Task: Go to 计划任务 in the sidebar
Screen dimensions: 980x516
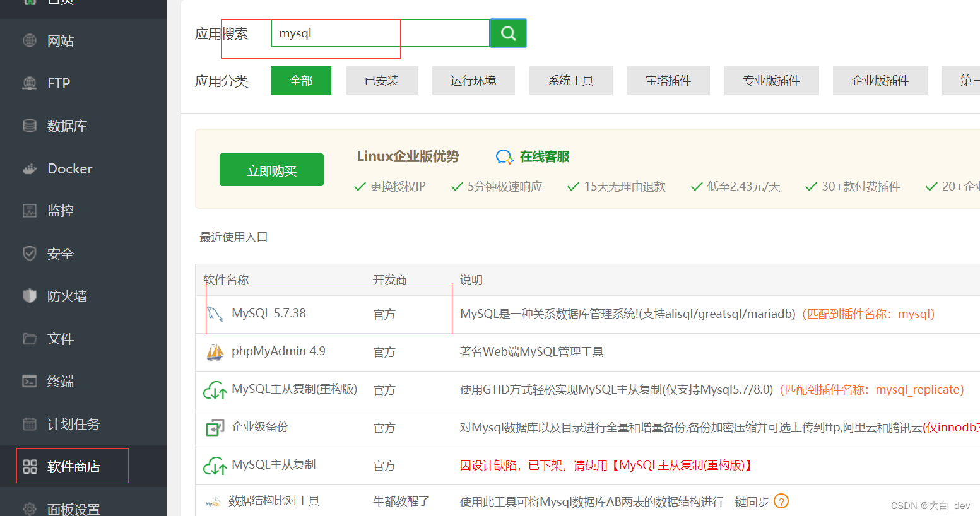Action: click(74, 424)
